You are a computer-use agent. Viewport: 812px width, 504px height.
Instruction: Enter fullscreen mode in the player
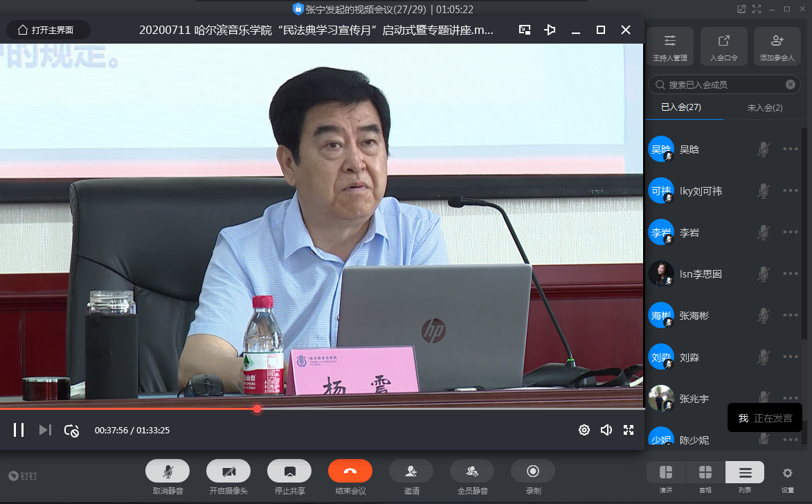pos(629,430)
